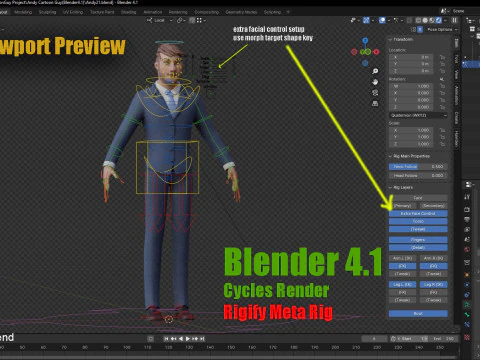
Task: Toggle the Face rig layer
Action: 418,198
